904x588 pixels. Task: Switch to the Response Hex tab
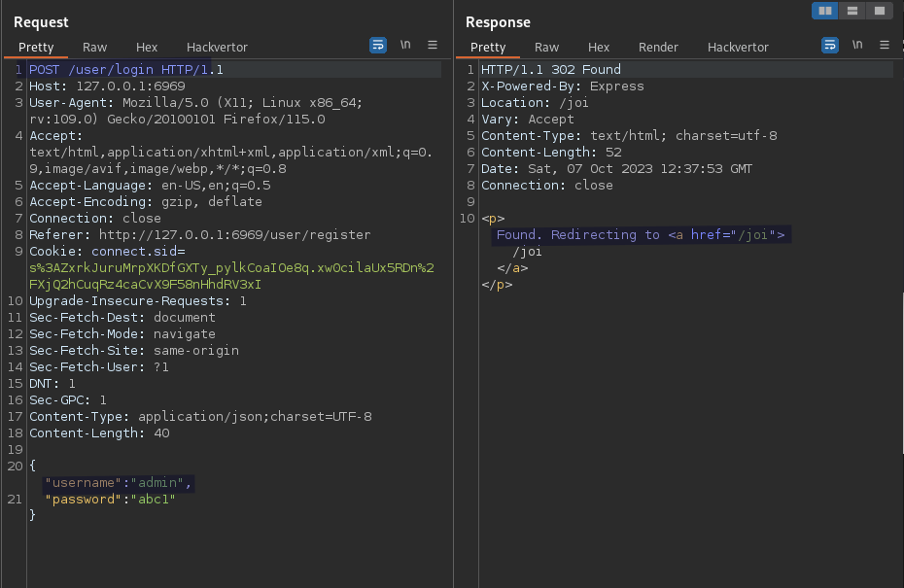click(599, 48)
